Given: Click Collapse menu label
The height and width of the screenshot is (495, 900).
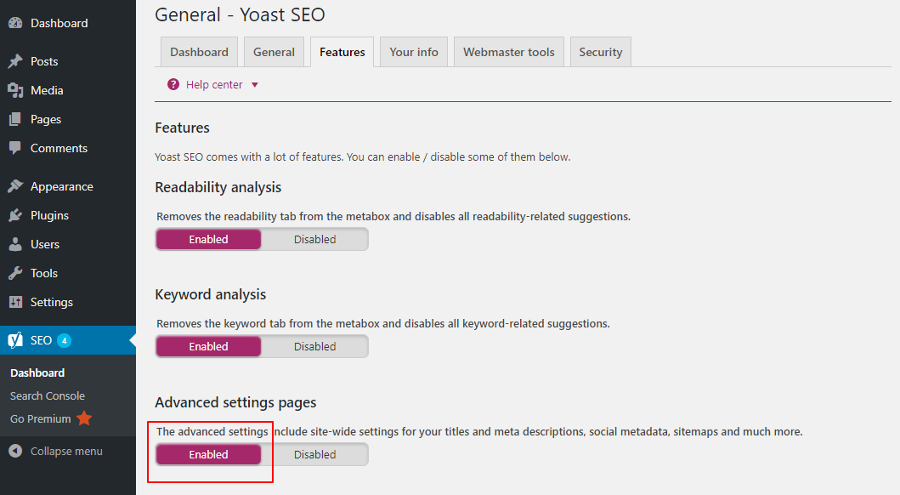Looking at the screenshot, I should click(x=67, y=451).
